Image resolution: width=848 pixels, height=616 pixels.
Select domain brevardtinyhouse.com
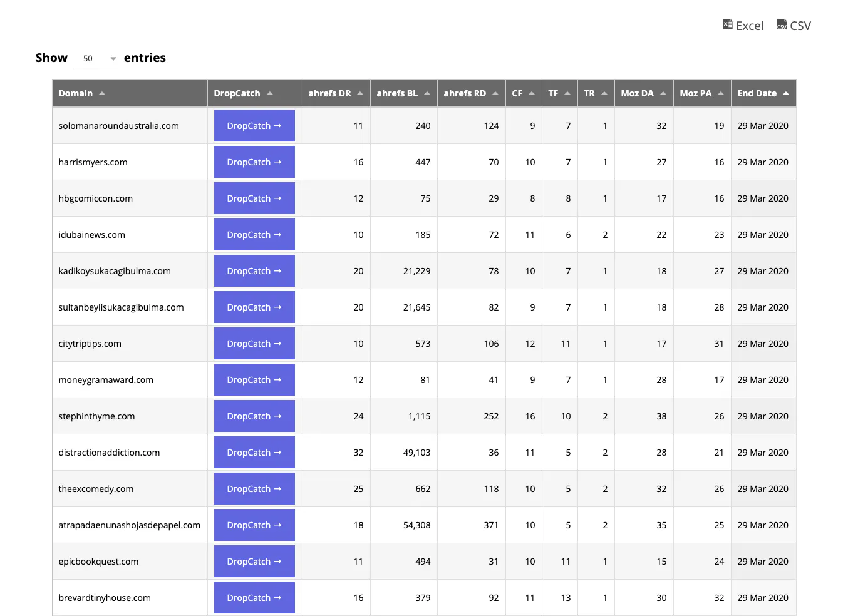click(105, 598)
